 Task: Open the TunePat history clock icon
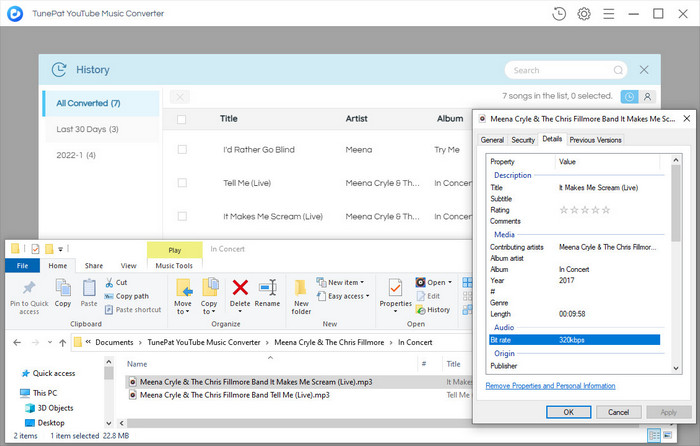tap(559, 14)
